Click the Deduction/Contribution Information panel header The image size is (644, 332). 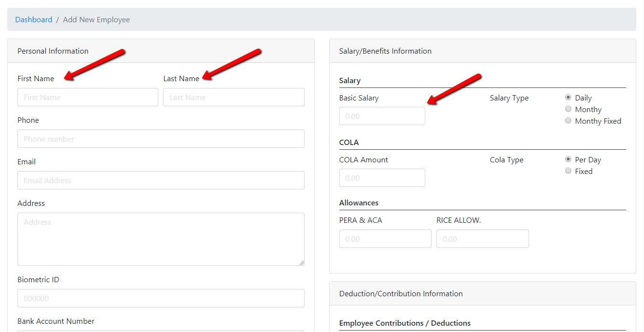(x=483, y=293)
